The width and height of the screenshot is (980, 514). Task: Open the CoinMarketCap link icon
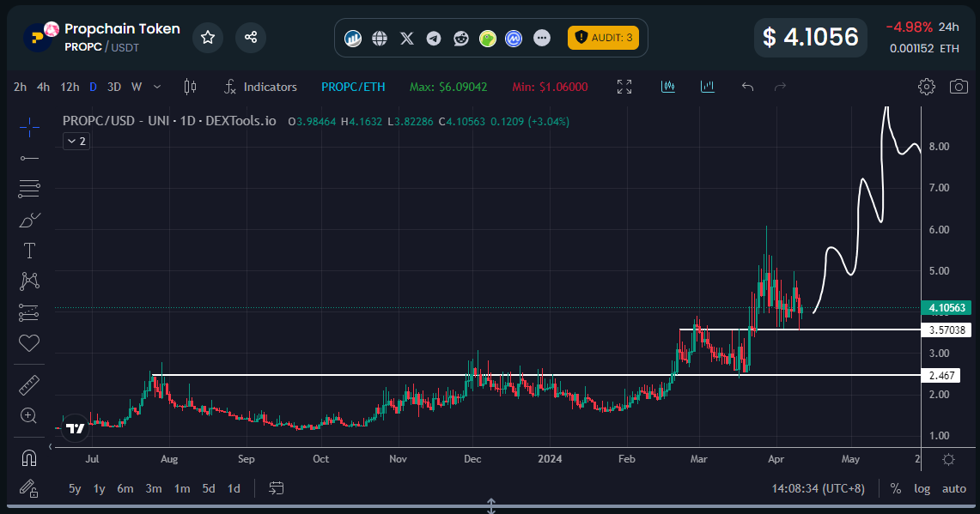pos(514,39)
